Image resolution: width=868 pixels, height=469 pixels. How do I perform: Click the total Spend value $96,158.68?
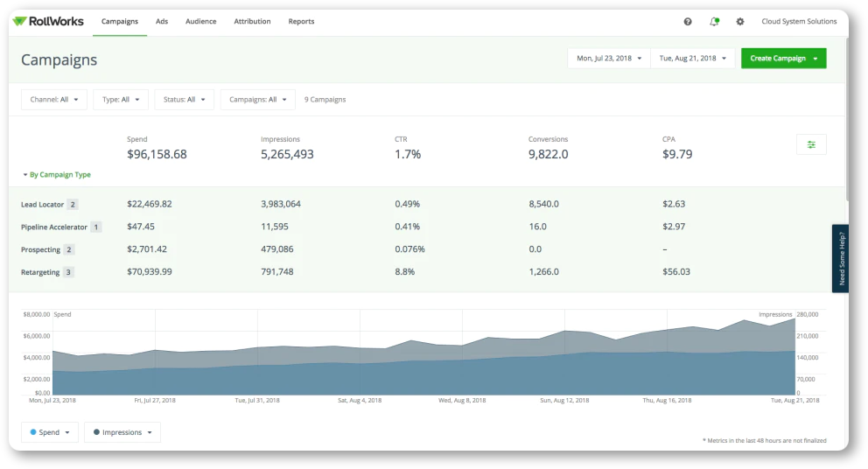[157, 155]
